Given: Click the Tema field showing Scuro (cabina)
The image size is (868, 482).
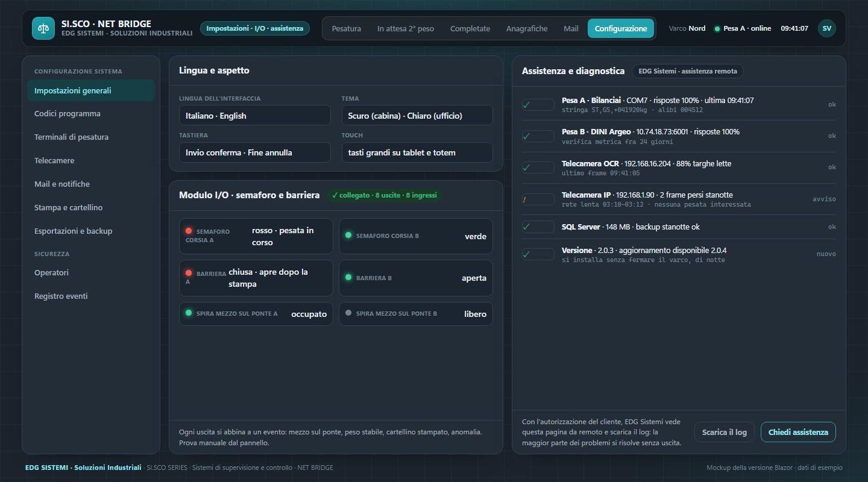Looking at the screenshot, I should pos(417,115).
